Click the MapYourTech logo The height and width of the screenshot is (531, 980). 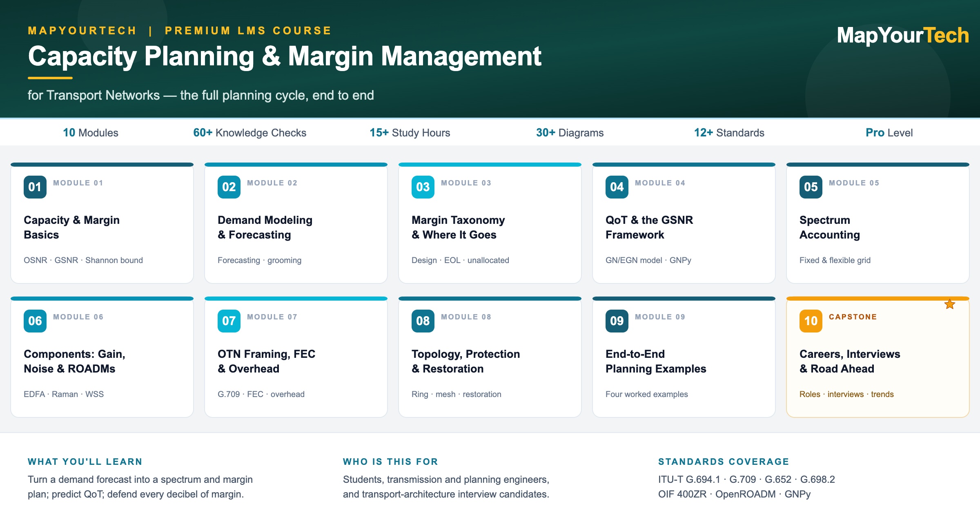[903, 35]
